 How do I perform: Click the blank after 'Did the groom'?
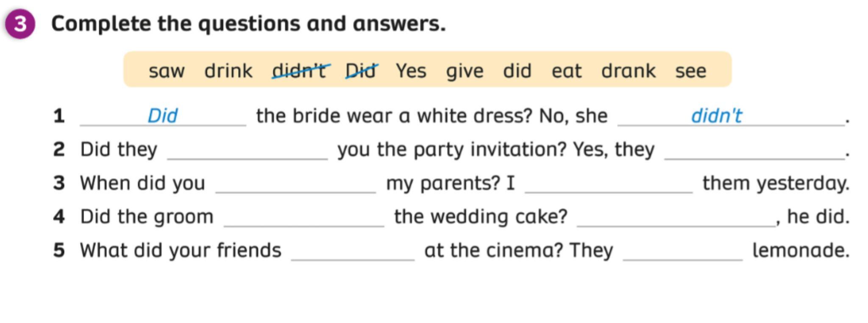point(304,219)
